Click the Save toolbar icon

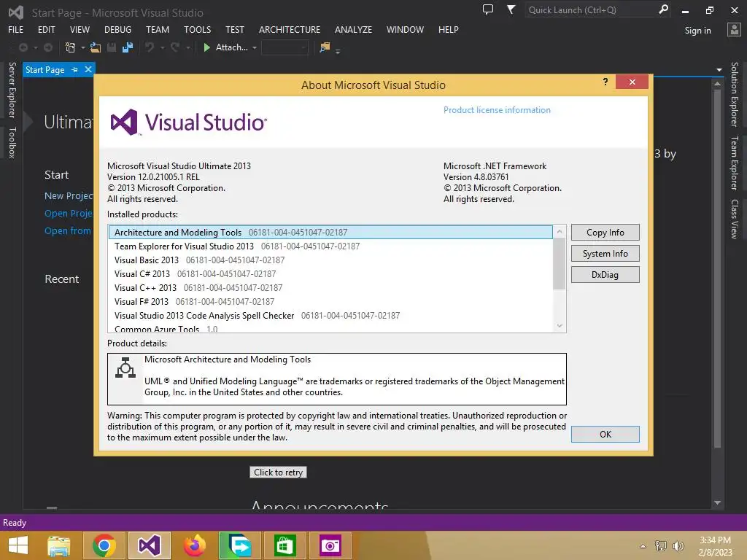pyautogui.click(x=112, y=47)
